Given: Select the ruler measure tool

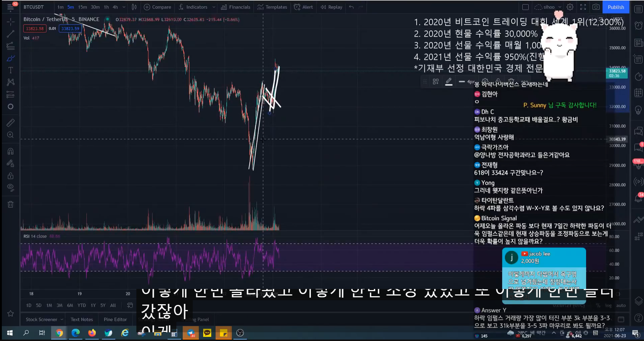Looking at the screenshot, I should 11,123.
